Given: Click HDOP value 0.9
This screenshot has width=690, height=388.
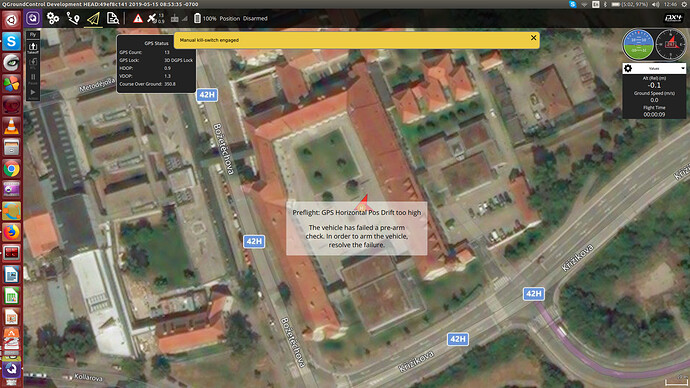Looking at the screenshot, I should (x=167, y=68).
